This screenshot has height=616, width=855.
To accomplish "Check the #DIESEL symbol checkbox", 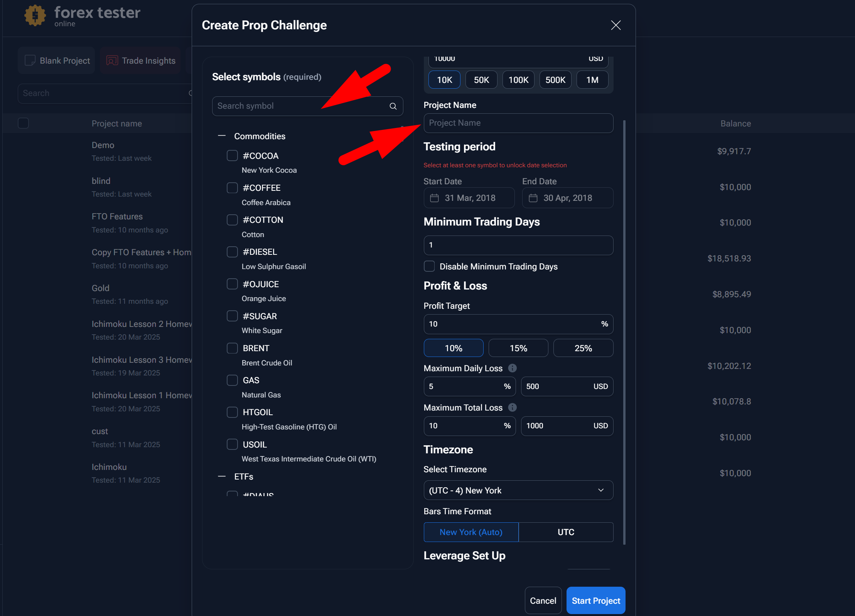I will (x=232, y=252).
